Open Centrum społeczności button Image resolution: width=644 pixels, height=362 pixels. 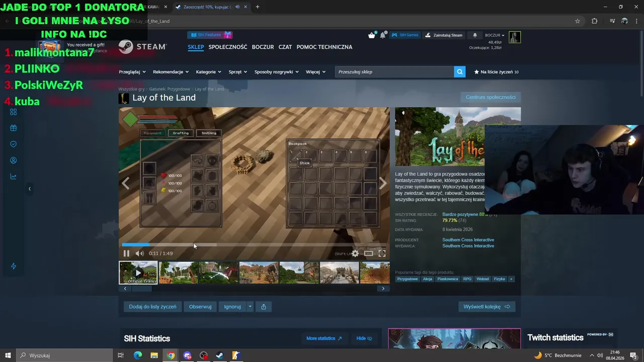(491, 97)
